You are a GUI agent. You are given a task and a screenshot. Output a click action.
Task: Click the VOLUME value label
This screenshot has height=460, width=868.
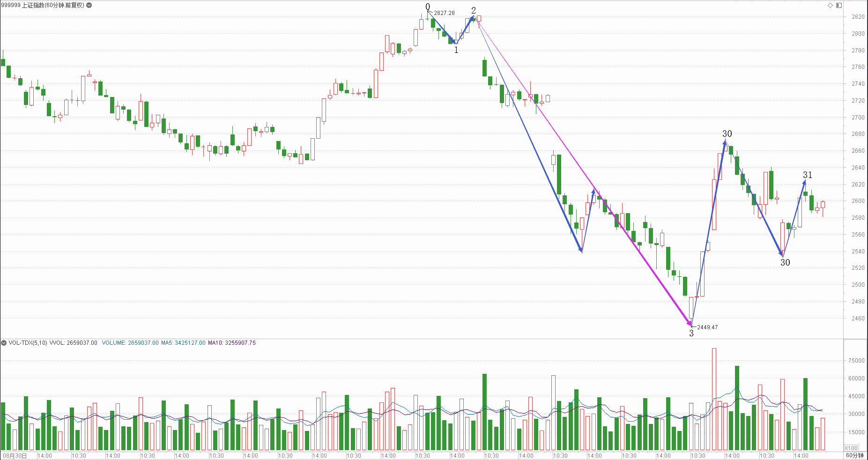point(130,343)
